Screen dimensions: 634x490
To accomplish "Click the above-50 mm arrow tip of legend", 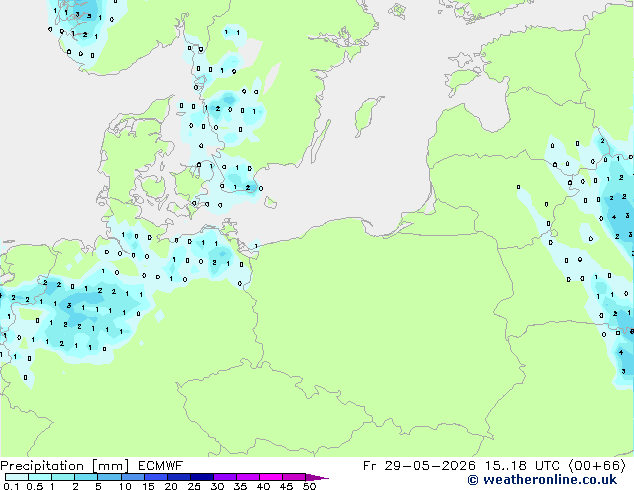I will pyautogui.click(x=317, y=478).
